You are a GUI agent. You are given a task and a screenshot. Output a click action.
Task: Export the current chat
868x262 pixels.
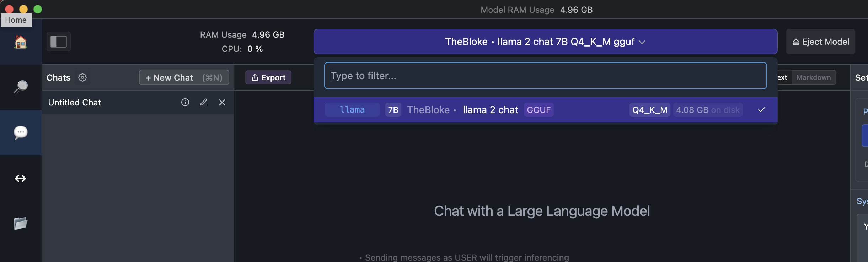pyautogui.click(x=268, y=77)
